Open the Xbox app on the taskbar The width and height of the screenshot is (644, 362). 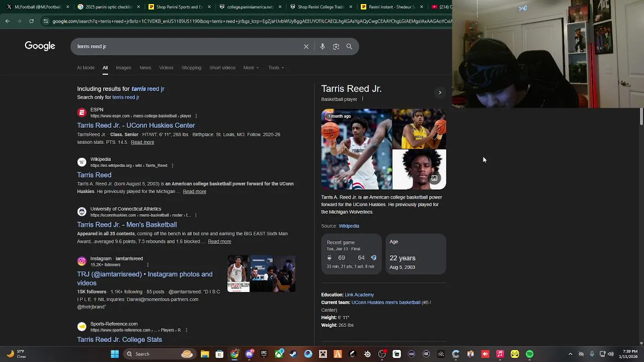[x=279, y=354]
